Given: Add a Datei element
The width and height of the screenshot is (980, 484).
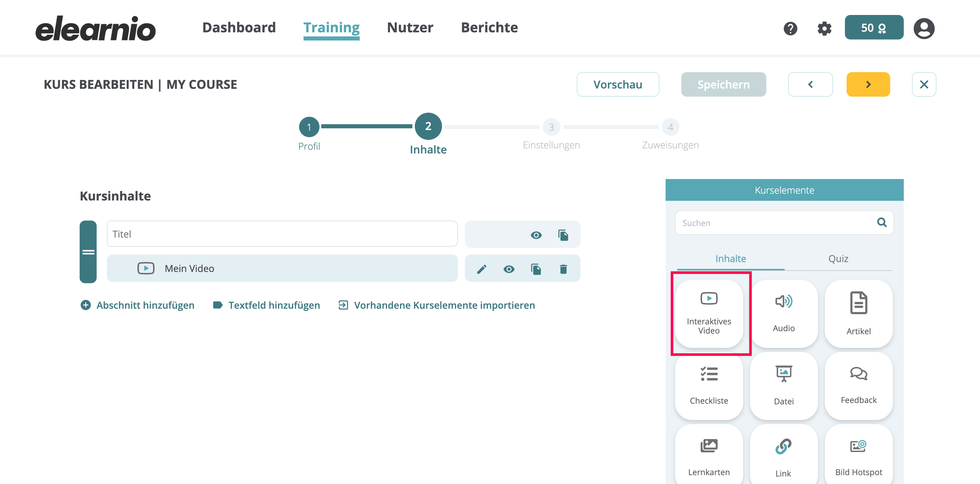Looking at the screenshot, I should pyautogui.click(x=784, y=386).
